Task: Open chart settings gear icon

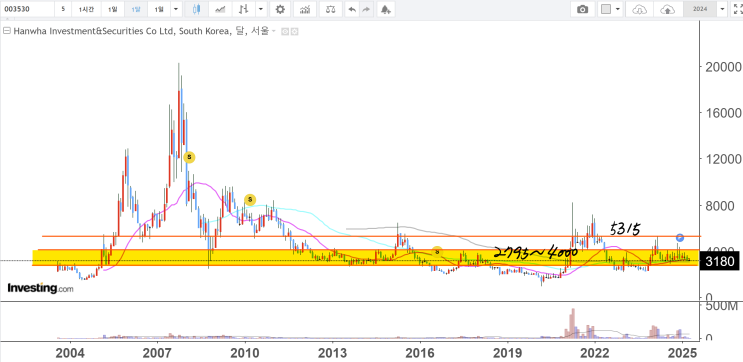Action: pyautogui.click(x=281, y=9)
